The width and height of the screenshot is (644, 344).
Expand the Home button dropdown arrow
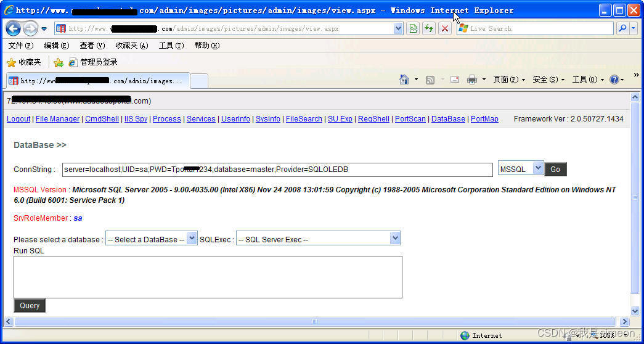point(416,80)
